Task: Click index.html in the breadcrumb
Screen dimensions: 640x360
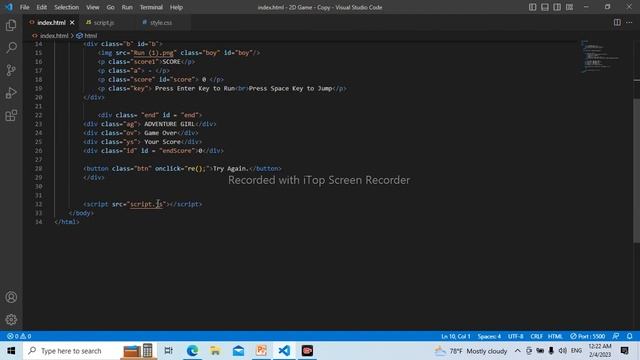Action: click(54, 36)
